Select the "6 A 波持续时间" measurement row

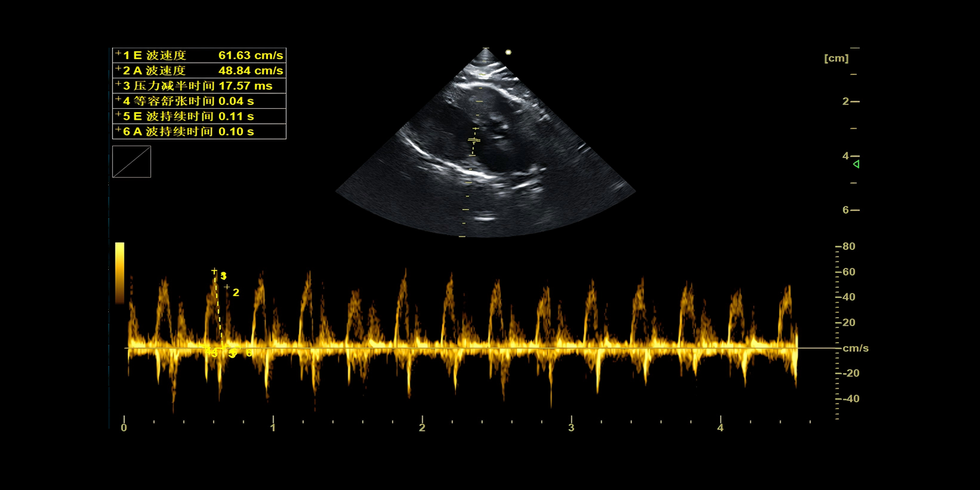tap(199, 131)
